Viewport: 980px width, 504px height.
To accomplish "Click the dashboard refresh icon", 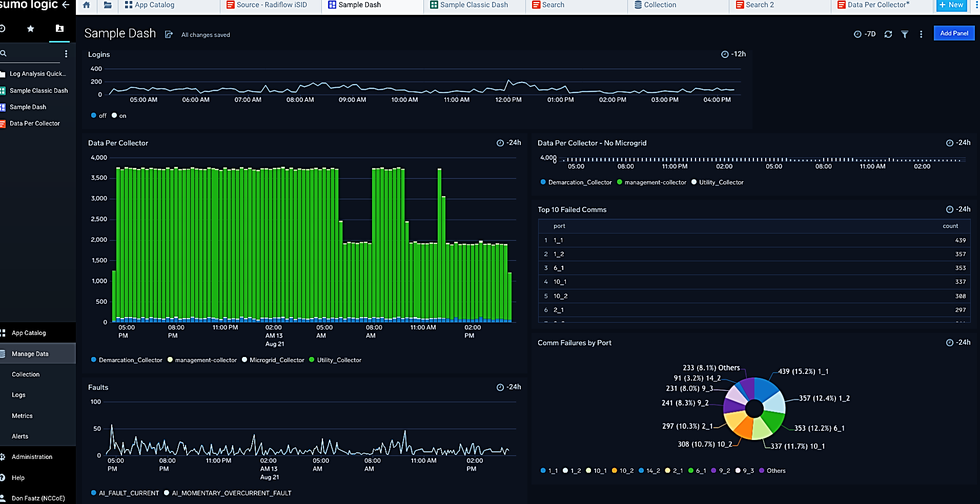I will pyautogui.click(x=888, y=34).
